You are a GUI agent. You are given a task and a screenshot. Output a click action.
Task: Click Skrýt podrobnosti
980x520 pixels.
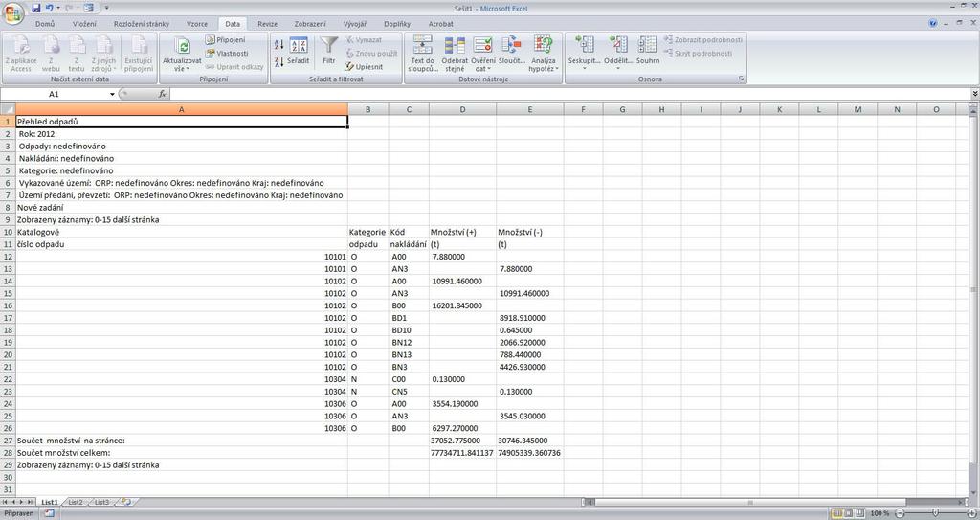pos(698,54)
